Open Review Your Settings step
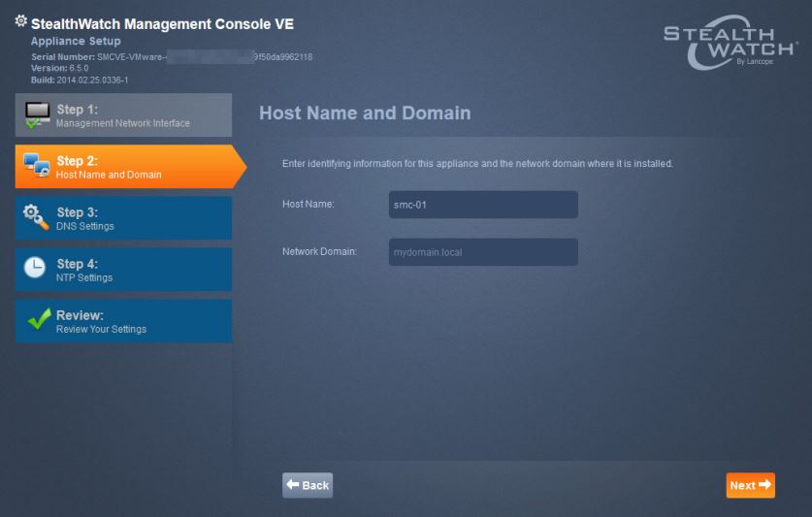 click(x=123, y=321)
